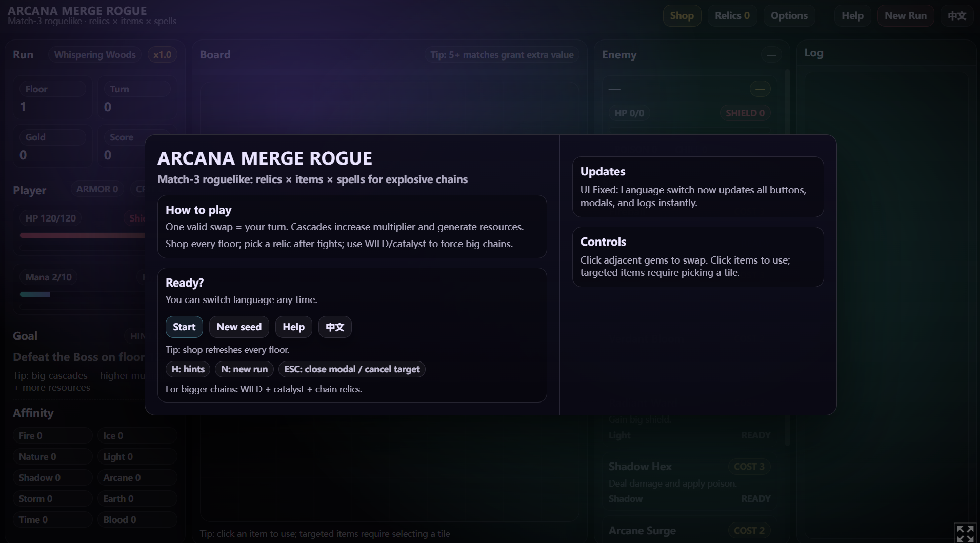Open Help from the welcome dialog
980x543 pixels.
293,327
